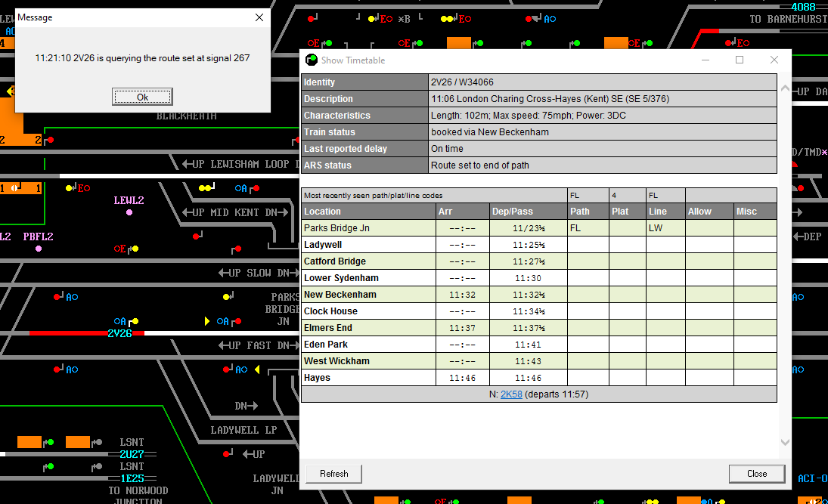Click the LADYWELL LP label on the panel
The width and height of the screenshot is (828, 504).
click(244, 430)
